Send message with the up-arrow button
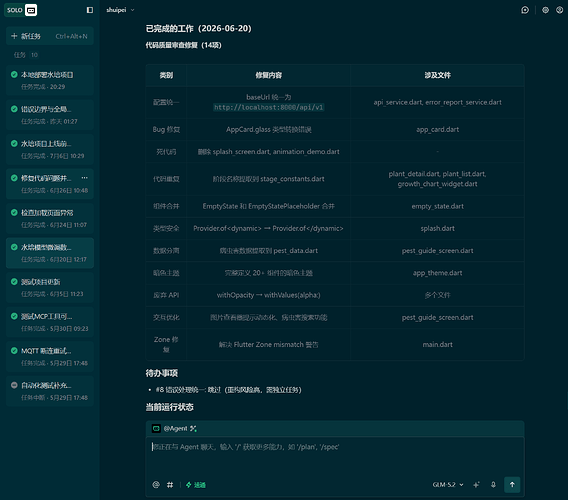The width and height of the screenshot is (568, 500). (512, 484)
